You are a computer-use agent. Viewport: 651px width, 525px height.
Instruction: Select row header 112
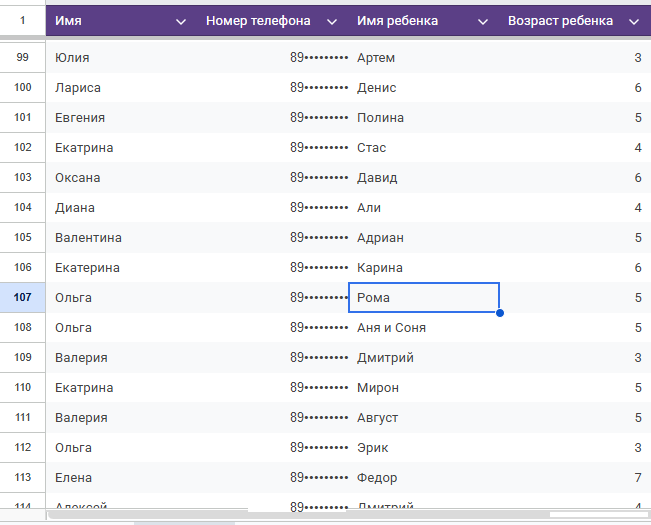pyautogui.click(x=22, y=447)
